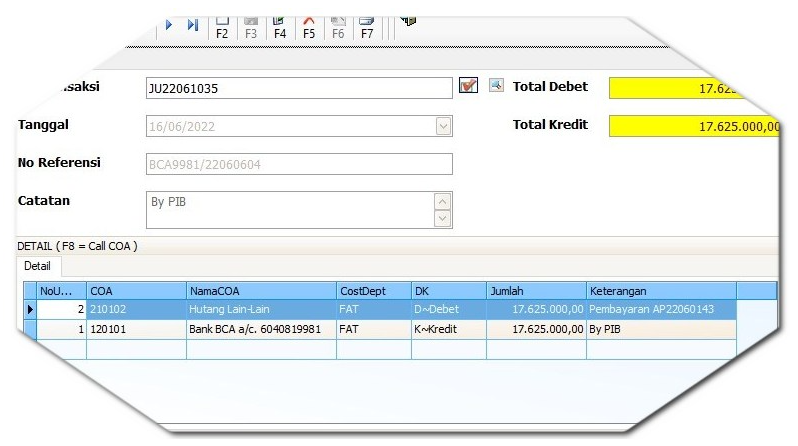This screenshot has width=798, height=446.
Task: Select the Detail tab
Action: click(x=38, y=267)
